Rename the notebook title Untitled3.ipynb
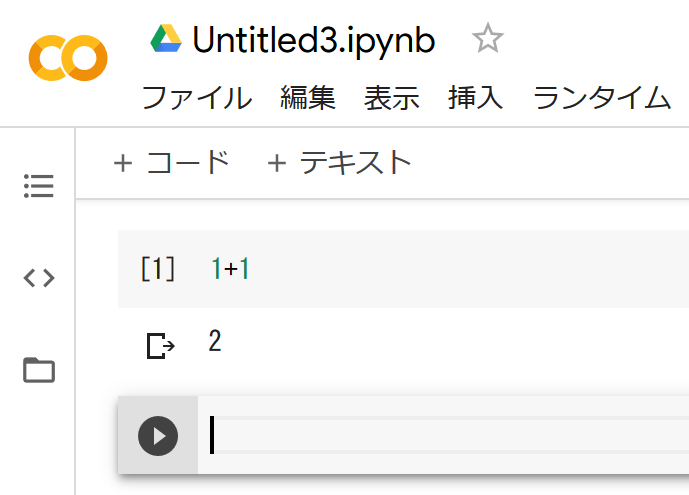This screenshot has width=689, height=495. [x=313, y=40]
